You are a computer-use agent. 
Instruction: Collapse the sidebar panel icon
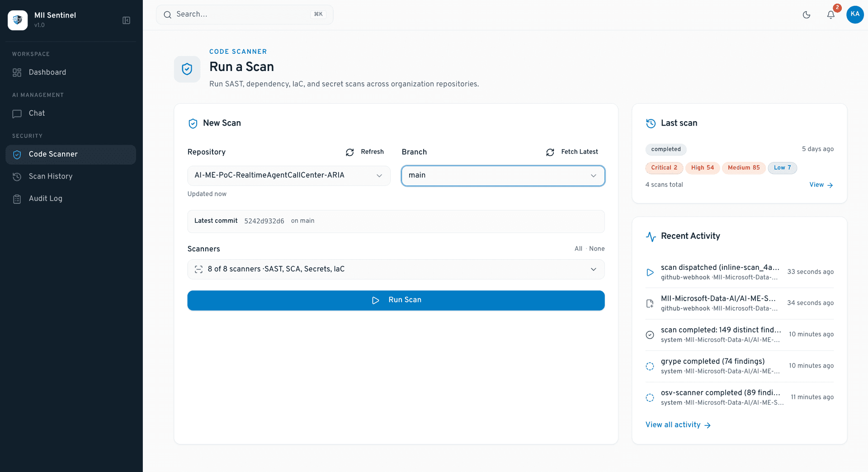tap(126, 20)
